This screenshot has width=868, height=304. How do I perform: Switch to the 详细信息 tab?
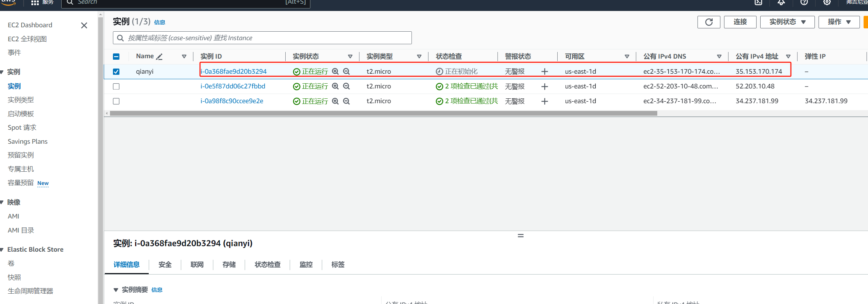(x=127, y=265)
